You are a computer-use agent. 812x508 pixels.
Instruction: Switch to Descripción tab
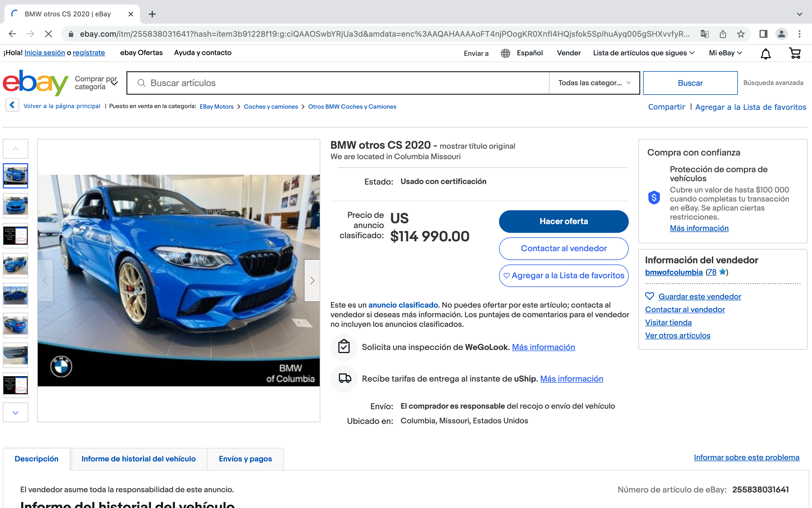click(37, 459)
